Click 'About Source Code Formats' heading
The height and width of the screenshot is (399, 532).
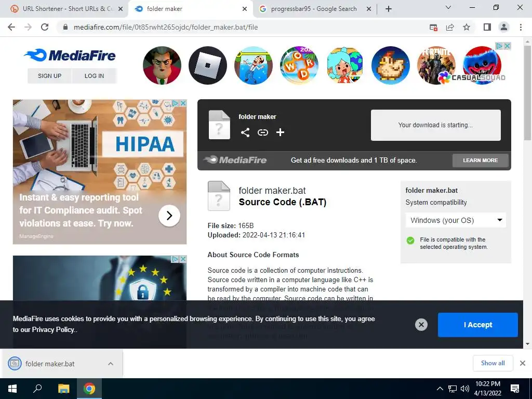(253, 255)
